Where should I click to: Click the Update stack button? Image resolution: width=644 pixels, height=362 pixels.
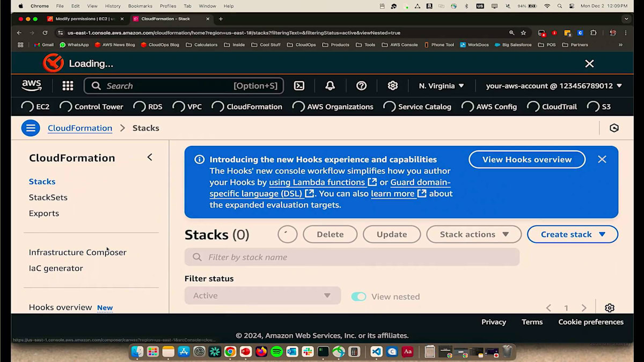click(x=392, y=234)
